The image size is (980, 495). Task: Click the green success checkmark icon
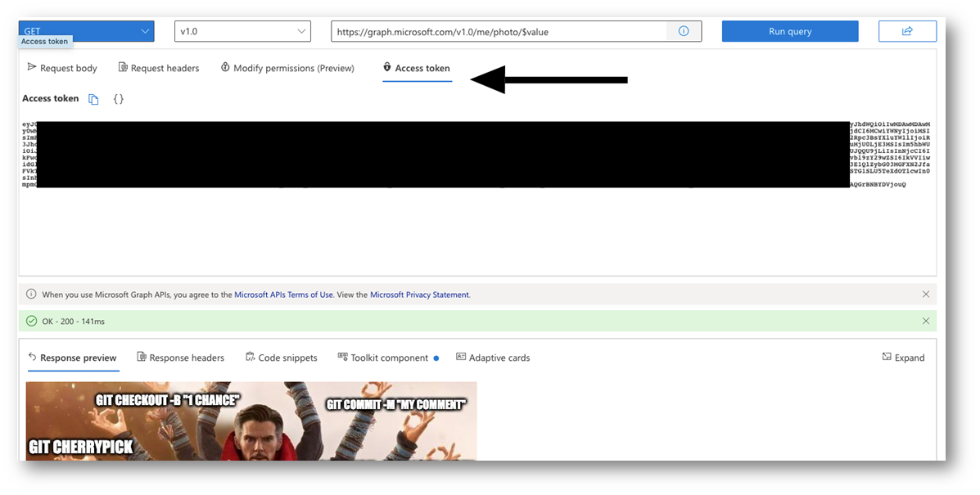pos(31,321)
